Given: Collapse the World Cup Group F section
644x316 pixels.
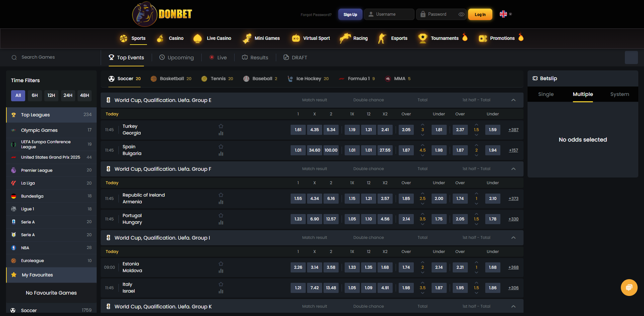Looking at the screenshot, I should (513, 169).
